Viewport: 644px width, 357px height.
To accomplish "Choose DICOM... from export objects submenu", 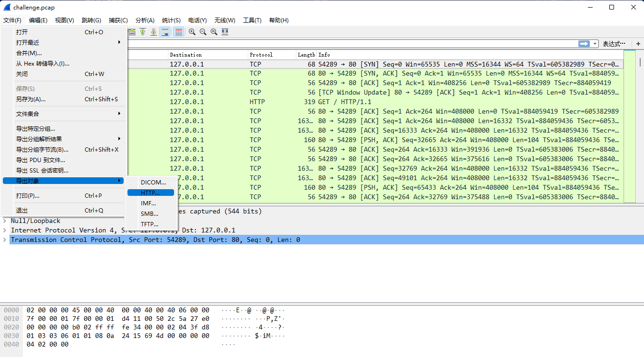I will click(151, 182).
